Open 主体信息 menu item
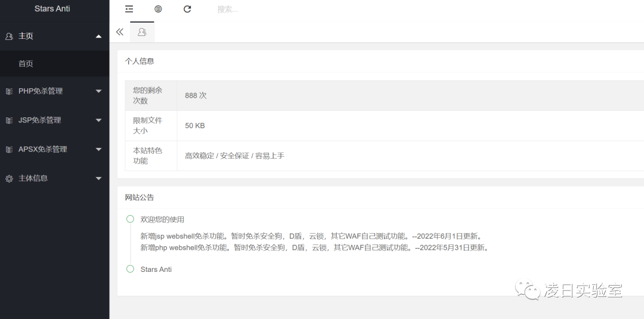The height and width of the screenshot is (319, 644). click(x=55, y=178)
